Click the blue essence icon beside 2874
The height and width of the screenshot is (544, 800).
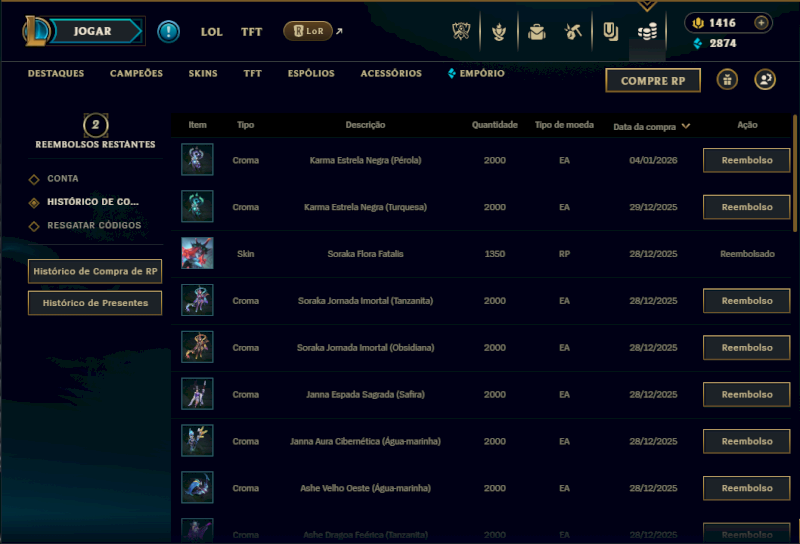[x=698, y=43]
